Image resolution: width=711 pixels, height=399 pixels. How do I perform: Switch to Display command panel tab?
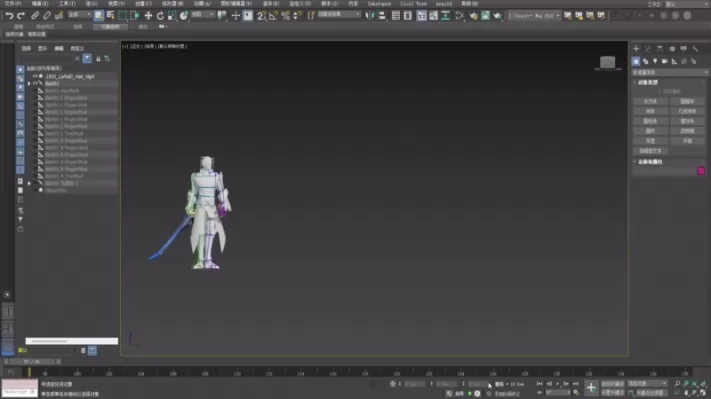pos(684,49)
